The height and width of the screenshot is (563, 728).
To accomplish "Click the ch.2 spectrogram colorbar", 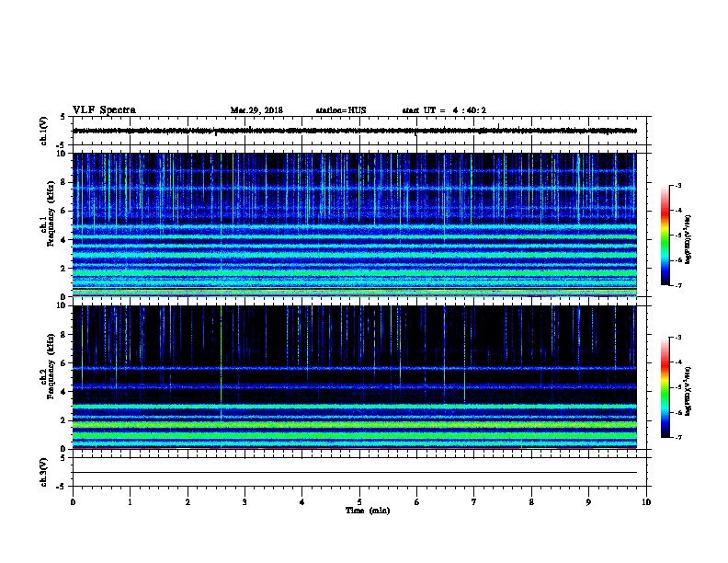I will [x=665, y=387].
